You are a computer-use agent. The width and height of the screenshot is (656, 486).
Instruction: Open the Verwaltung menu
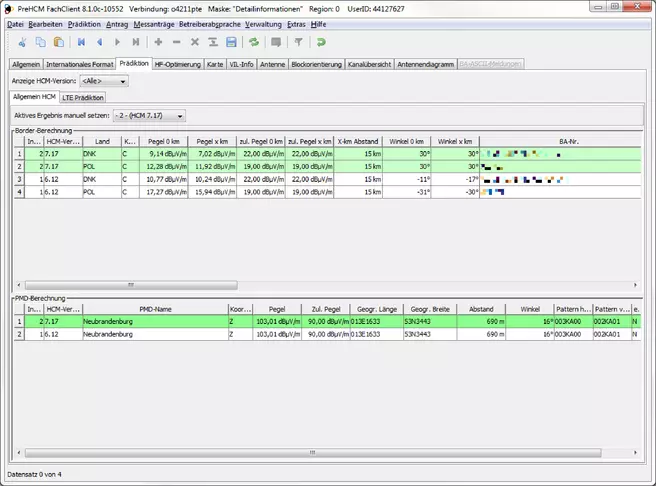(263, 24)
